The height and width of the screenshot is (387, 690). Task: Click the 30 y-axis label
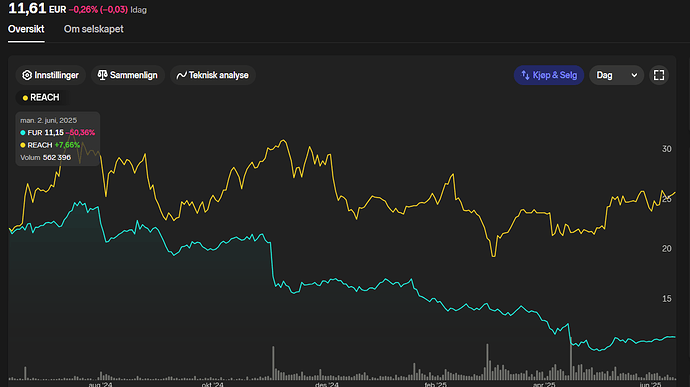pyautogui.click(x=667, y=149)
